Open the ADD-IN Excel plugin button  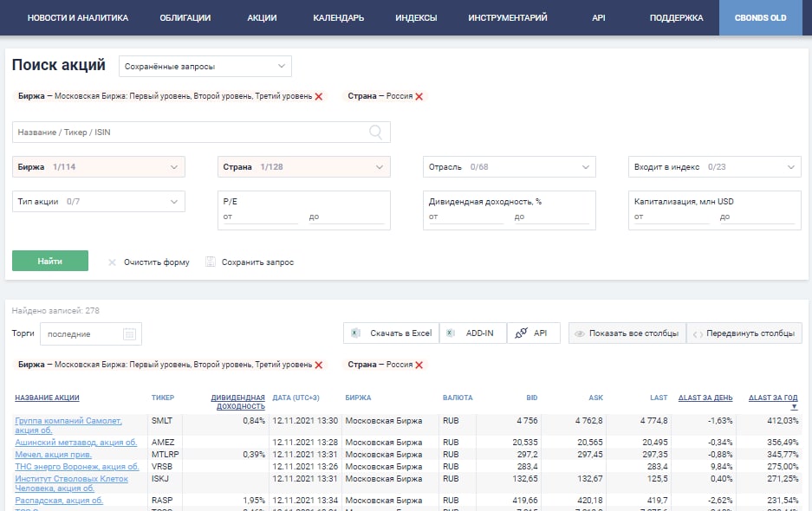click(x=472, y=333)
